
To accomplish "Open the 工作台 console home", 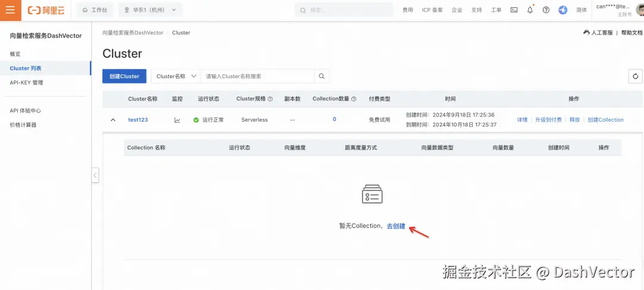I will click(x=95, y=10).
